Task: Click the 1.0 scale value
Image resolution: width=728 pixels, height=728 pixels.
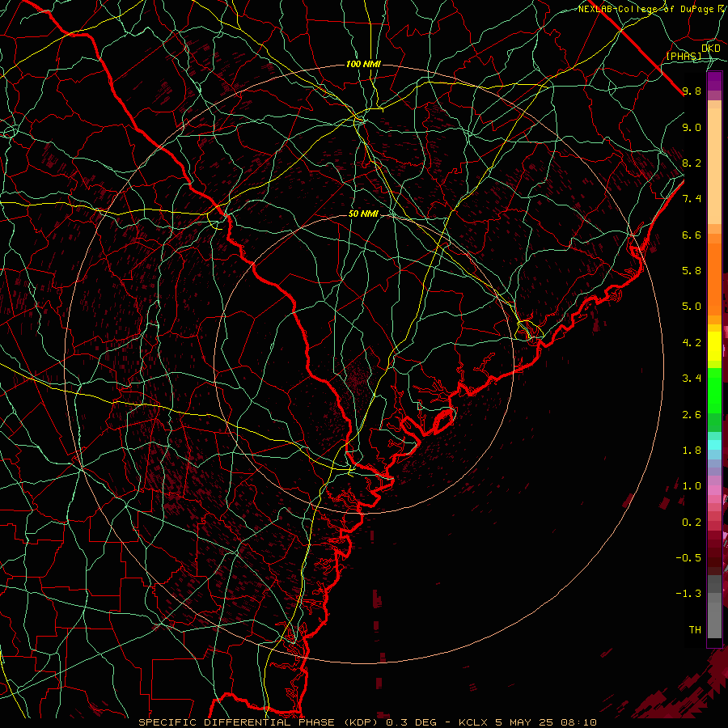Action: [x=692, y=486]
